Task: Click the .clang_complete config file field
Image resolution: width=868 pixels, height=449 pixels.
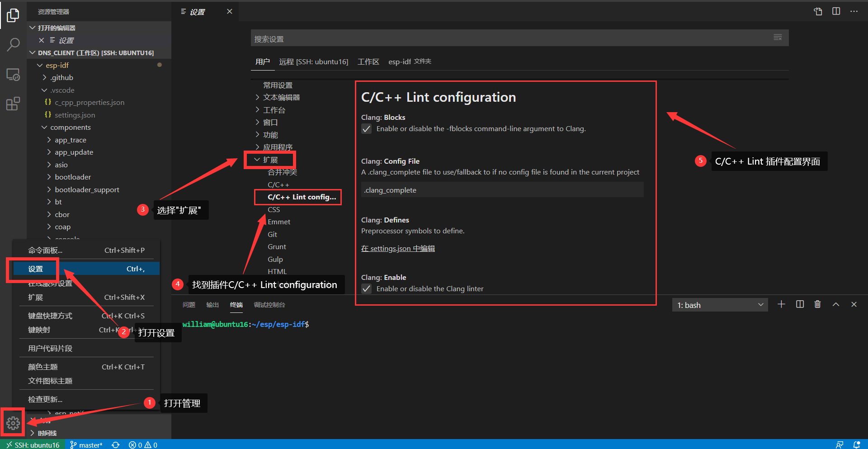Action: 502,190
